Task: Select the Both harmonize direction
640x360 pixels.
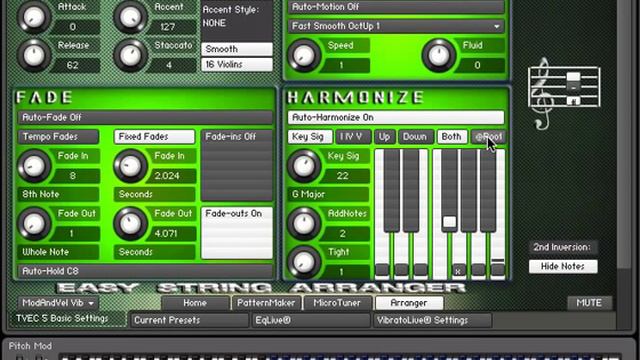Action: [452, 137]
